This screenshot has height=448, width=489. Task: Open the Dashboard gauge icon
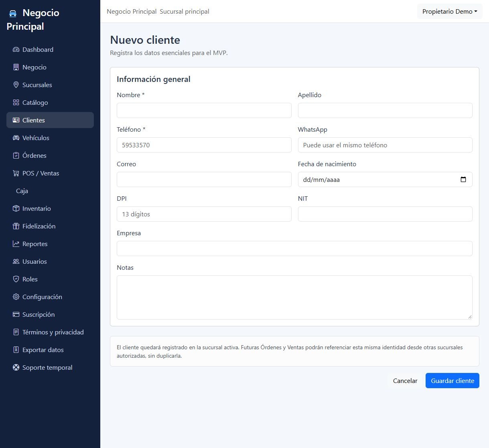click(16, 50)
